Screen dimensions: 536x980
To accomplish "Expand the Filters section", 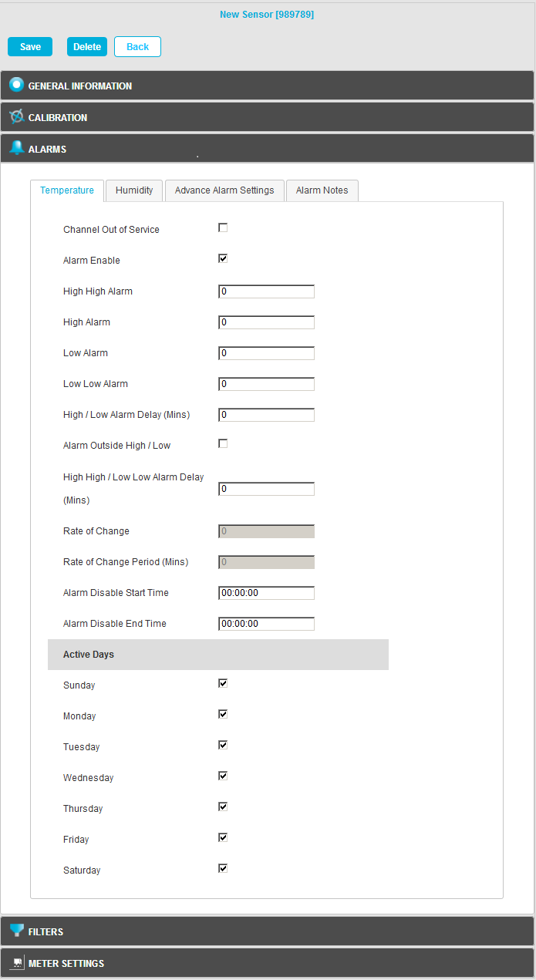I will [267, 931].
